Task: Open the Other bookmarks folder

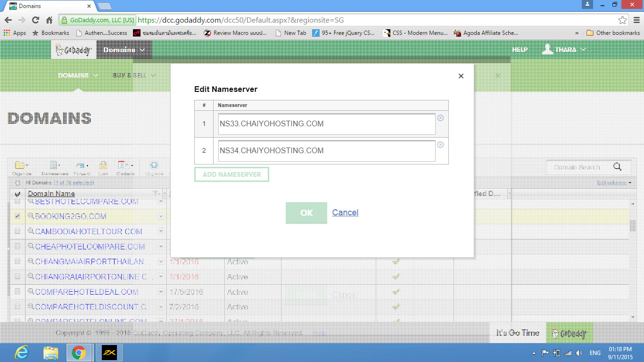Action: click(613, 33)
